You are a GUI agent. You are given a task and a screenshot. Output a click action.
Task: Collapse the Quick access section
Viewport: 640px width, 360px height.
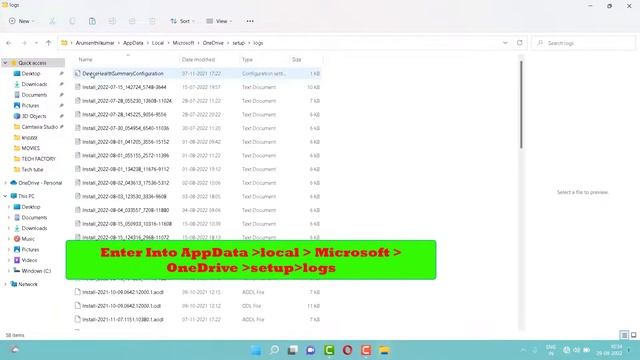click(x=5, y=63)
